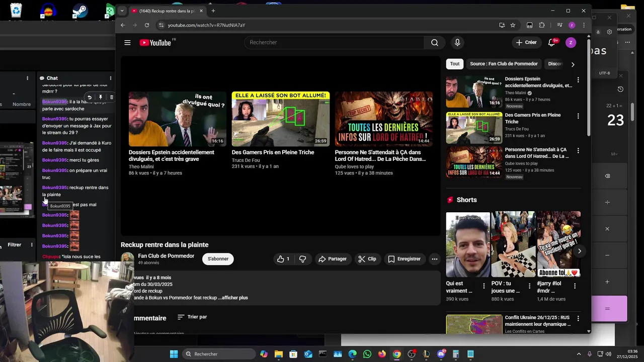Viewport: 644px width, 362px height.
Task: Open Chrome three-dot menu
Action: (x=584, y=25)
